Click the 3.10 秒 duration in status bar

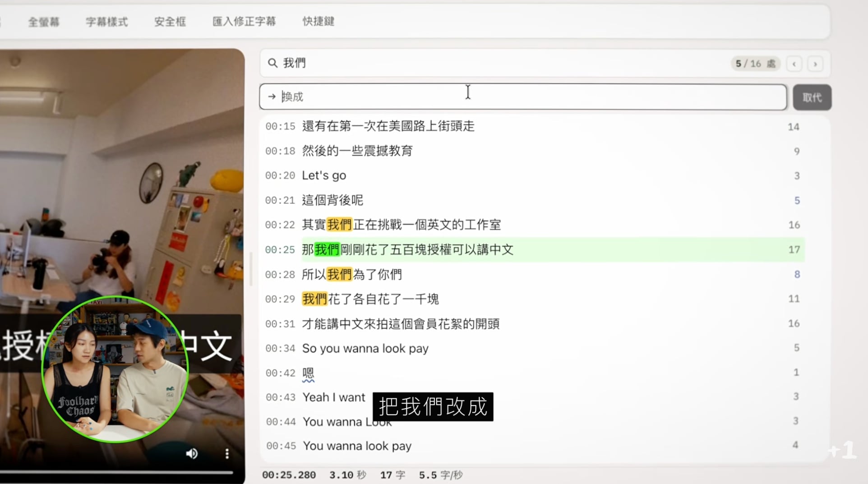pos(348,475)
